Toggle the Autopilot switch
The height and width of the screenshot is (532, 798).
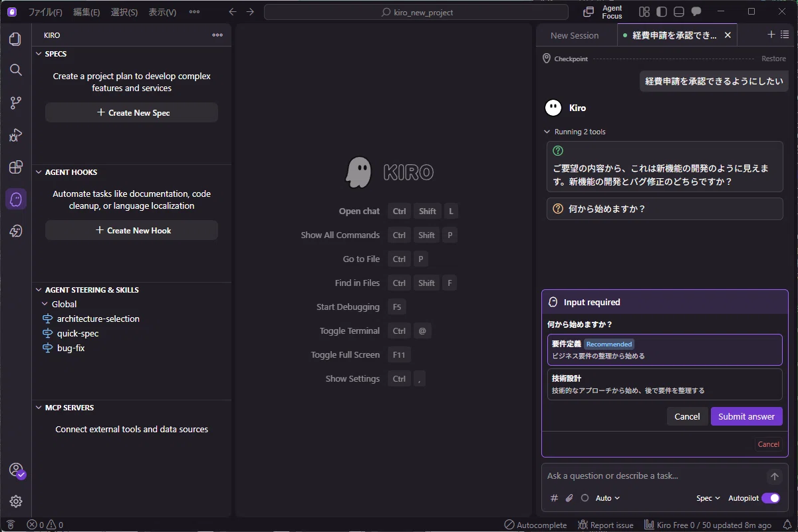point(771,498)
